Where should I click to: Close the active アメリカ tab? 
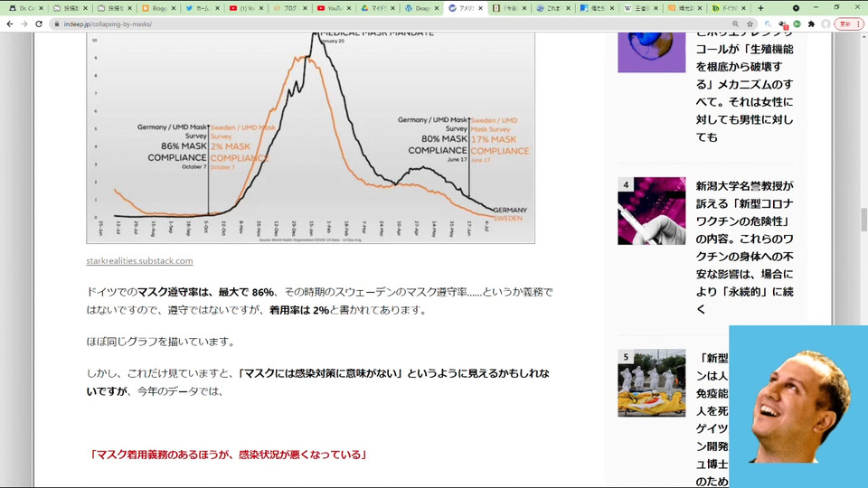(480, 8)
